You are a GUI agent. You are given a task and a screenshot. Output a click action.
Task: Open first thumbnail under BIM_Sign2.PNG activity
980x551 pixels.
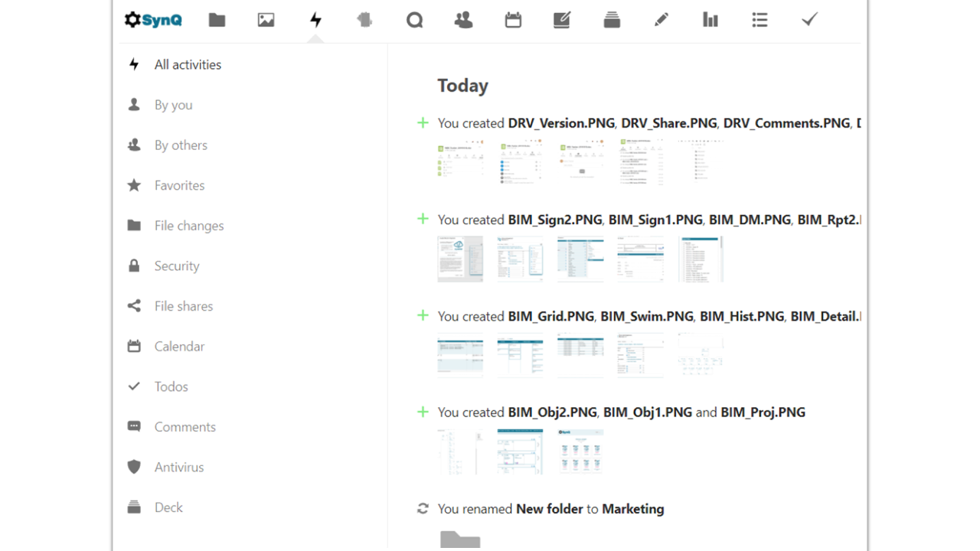point(460,259)
